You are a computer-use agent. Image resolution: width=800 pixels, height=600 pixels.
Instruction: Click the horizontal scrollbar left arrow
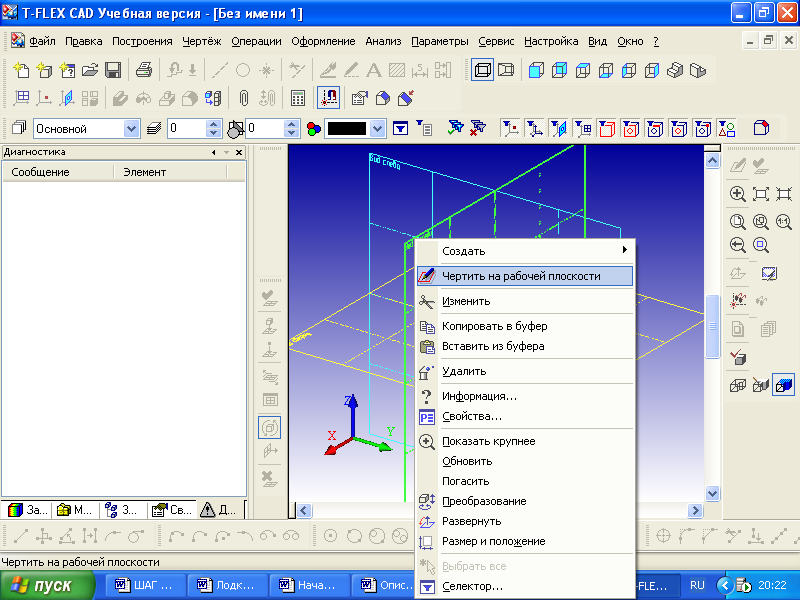tap(304, 510)
